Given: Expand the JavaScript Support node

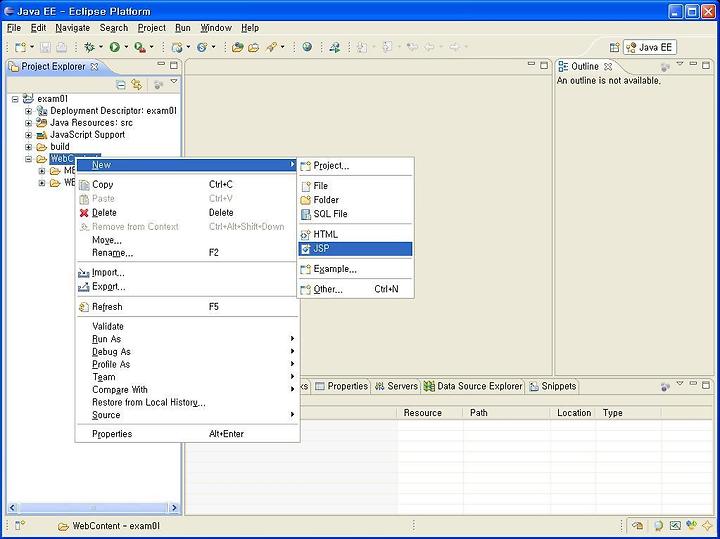Looking at the screenshot, I should pos(28,135).
